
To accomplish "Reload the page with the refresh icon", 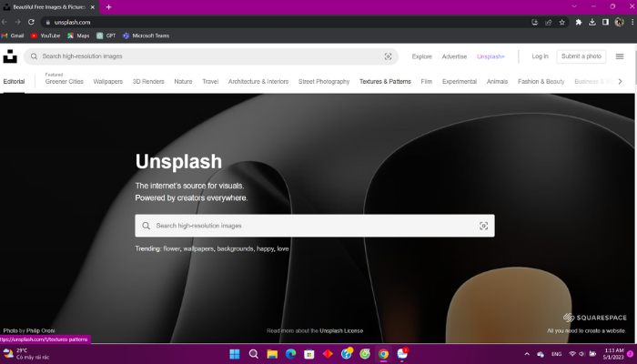I will (x=31, y=22).
